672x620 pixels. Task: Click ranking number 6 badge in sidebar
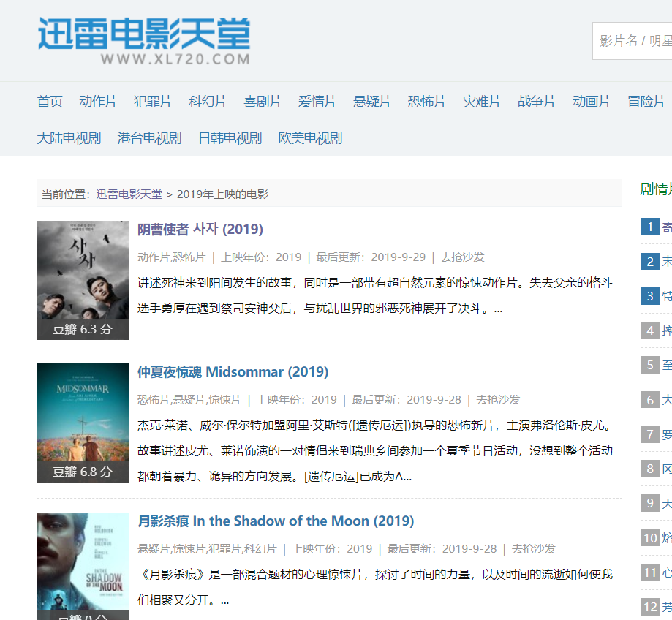pyautogui.click(x=650, y=400)
